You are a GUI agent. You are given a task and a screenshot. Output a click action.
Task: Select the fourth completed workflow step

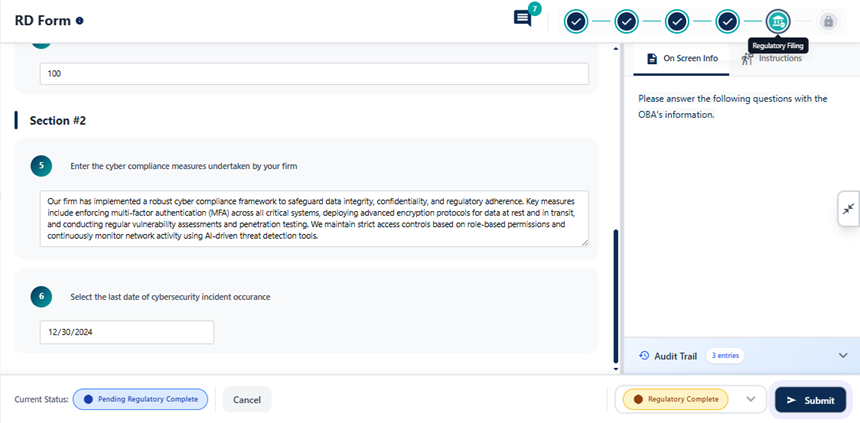[727, 22]
